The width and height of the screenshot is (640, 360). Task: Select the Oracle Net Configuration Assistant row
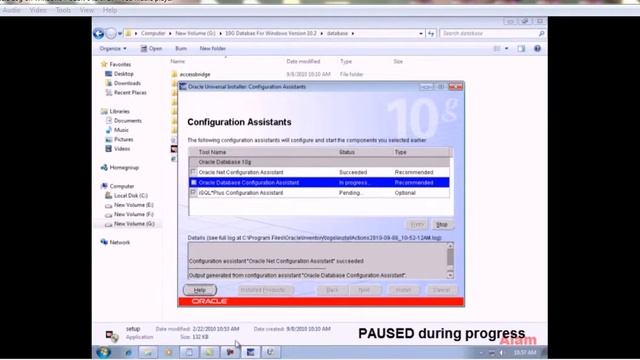tap(319, 172)
